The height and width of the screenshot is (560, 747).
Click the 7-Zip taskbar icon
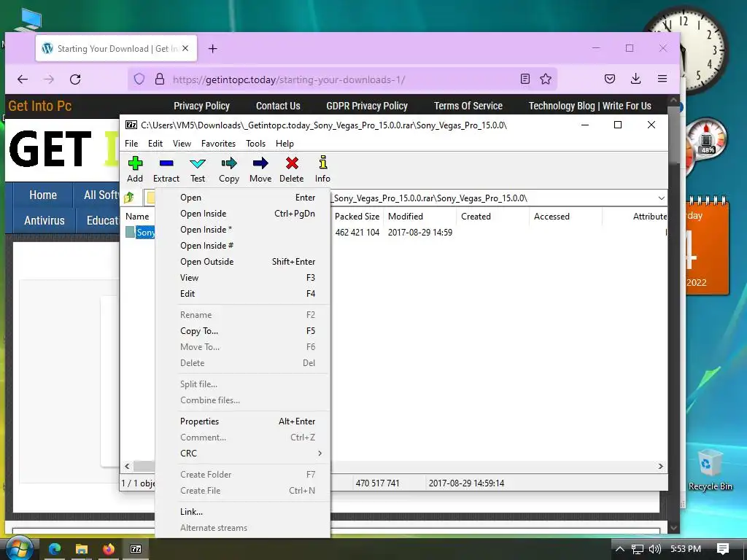pos(136,549)
